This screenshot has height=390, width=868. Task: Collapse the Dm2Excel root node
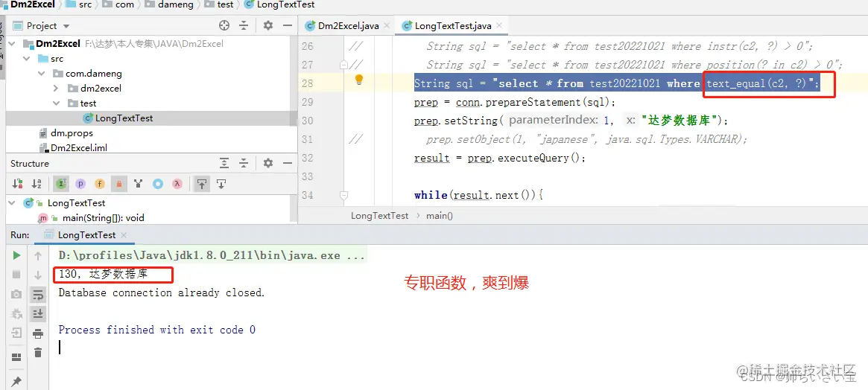pos(12,44)
